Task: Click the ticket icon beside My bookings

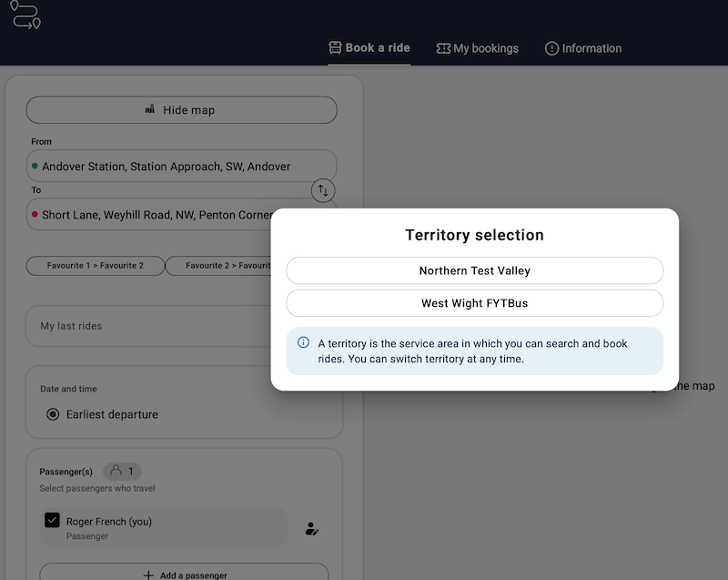Action: tap(443, 48)
